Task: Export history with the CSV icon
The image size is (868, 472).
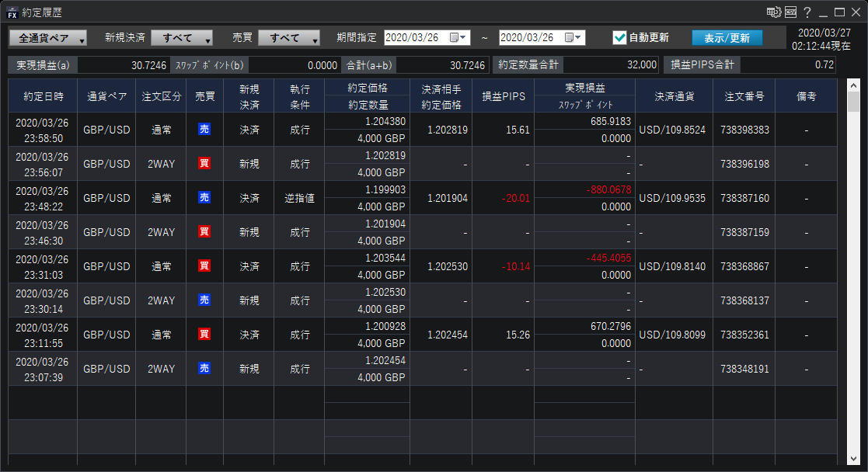Action: [x=791, y=12]
